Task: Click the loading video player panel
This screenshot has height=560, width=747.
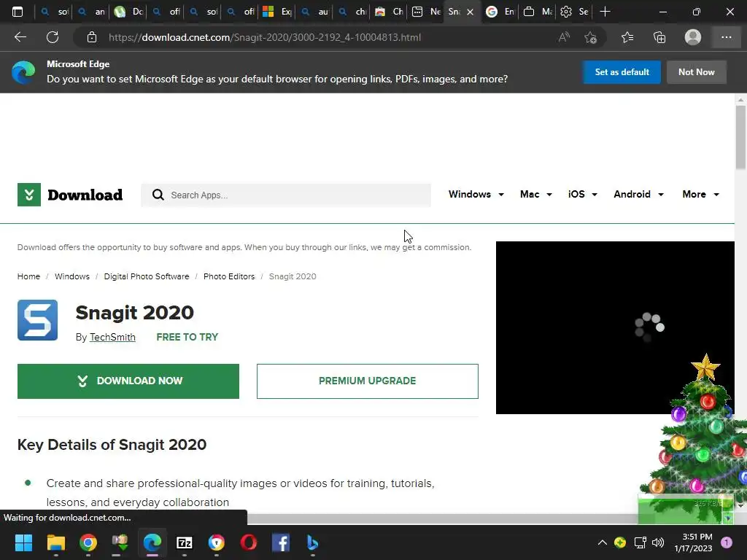Action: 615,327
